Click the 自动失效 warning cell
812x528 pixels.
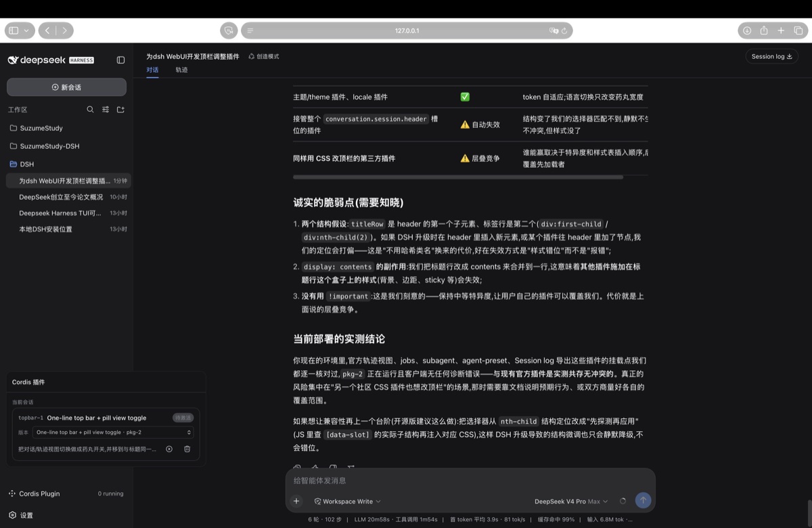(480, 125)
